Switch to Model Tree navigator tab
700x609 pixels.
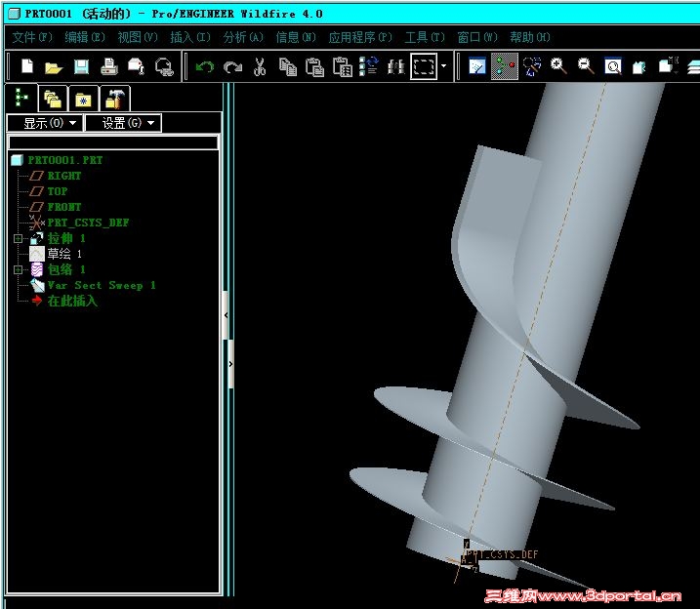click(x=21, y=98)
